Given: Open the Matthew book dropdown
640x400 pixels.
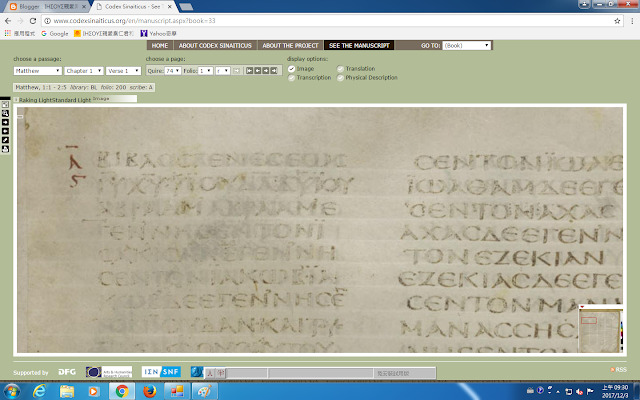Looking at the screenshot, I should 38,71.
